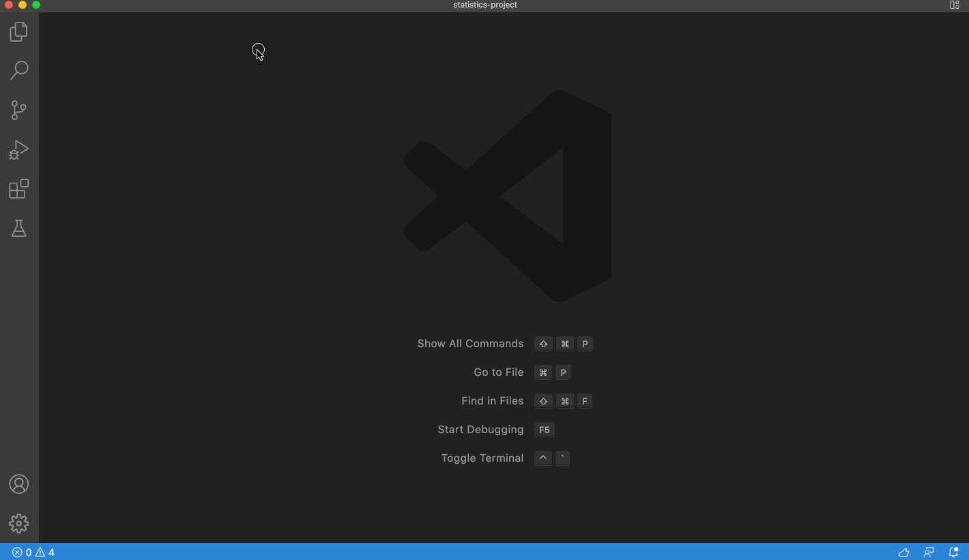Click the F5 key badge for Start Debugging
Image resolution: width=969 pixels, height=560 pixels.
[544, 430]
